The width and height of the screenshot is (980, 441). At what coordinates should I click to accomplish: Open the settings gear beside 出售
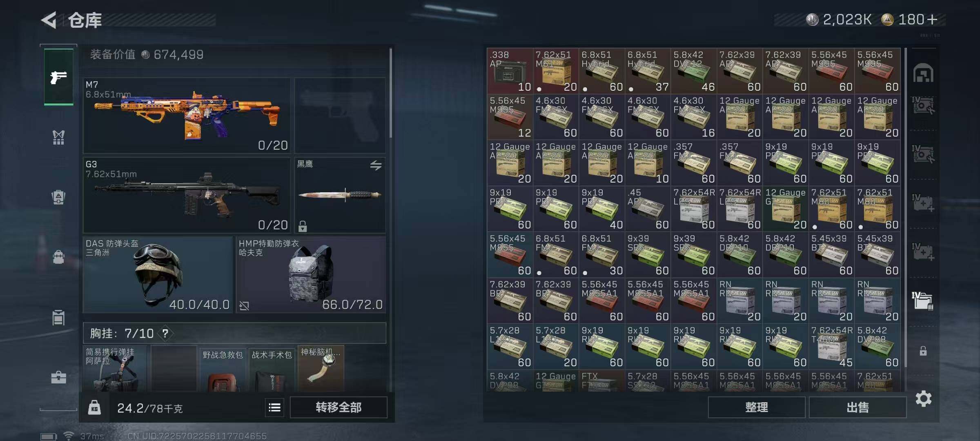tap(924, 399)
